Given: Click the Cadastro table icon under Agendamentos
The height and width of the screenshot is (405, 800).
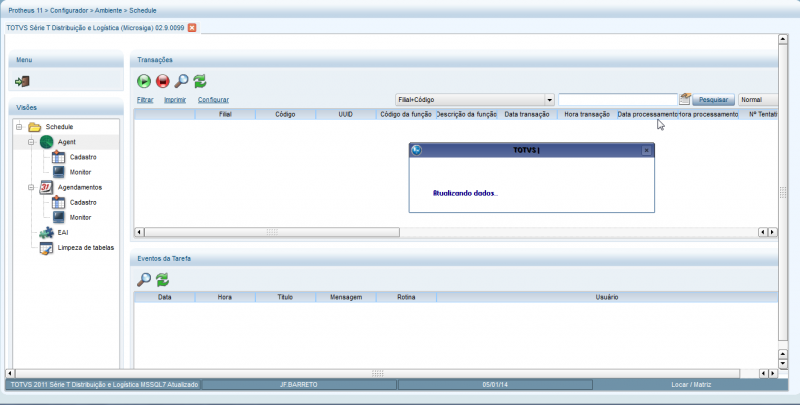Looking at the screenshot, I should pos(59,202).
